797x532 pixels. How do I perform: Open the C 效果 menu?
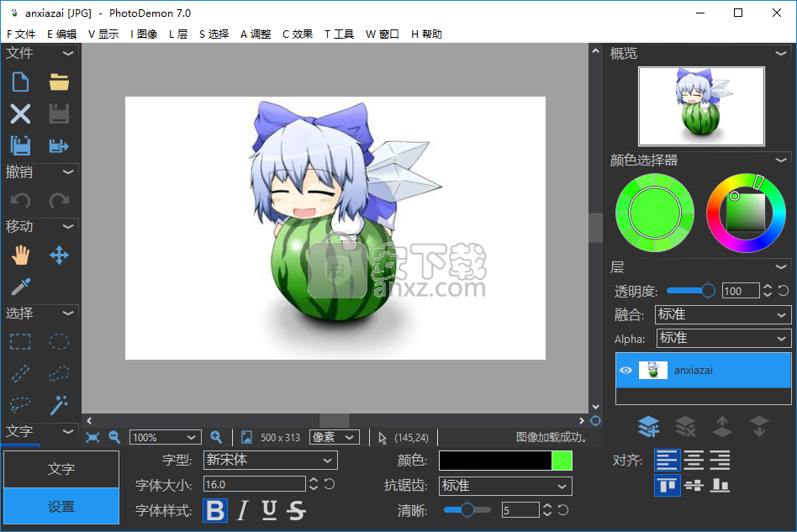point(298,34)
